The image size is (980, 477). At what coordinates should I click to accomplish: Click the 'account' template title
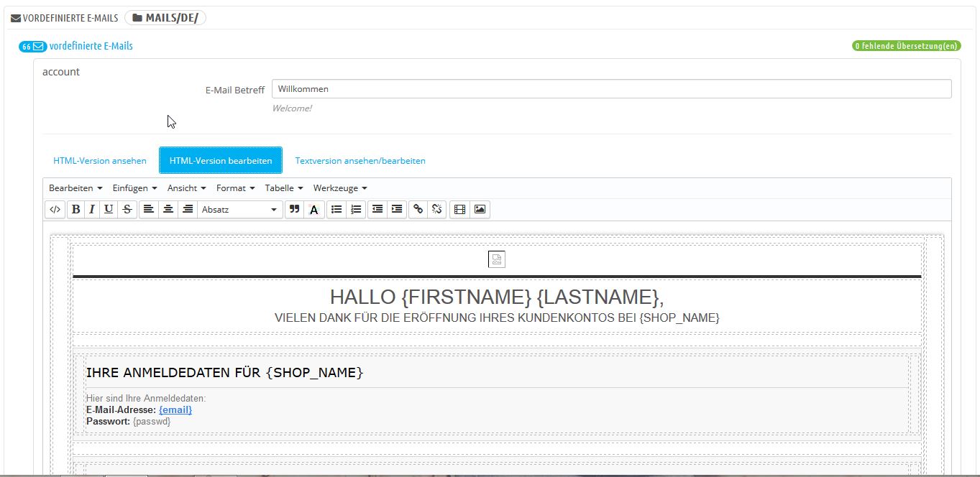(x=61, y=72)
